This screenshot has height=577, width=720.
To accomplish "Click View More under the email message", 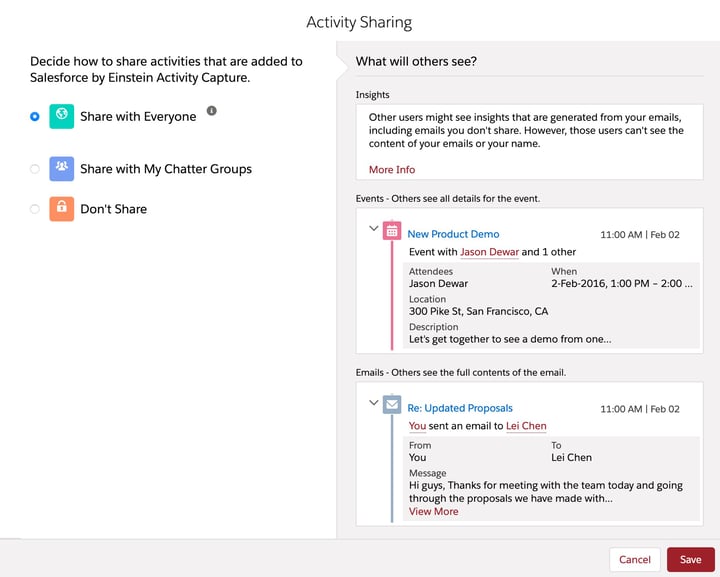I will pyautogui.click(x=433, y=511).
